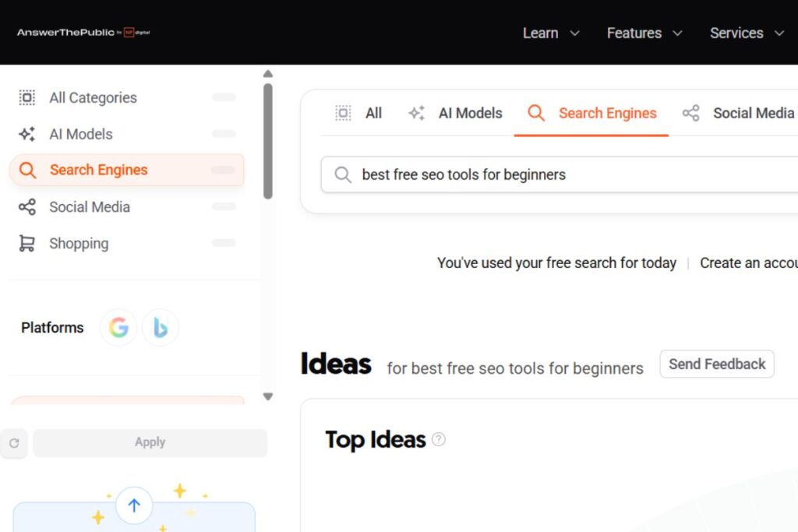Click the AI Models sparkle icon in sidebar
Viewport: 798px width, 532px height.
click(26, 134)
